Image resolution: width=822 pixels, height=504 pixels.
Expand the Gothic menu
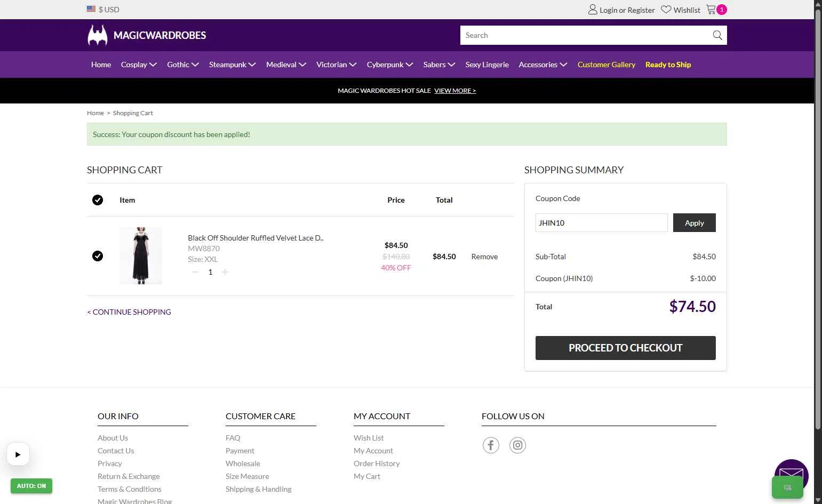(183, 65)
